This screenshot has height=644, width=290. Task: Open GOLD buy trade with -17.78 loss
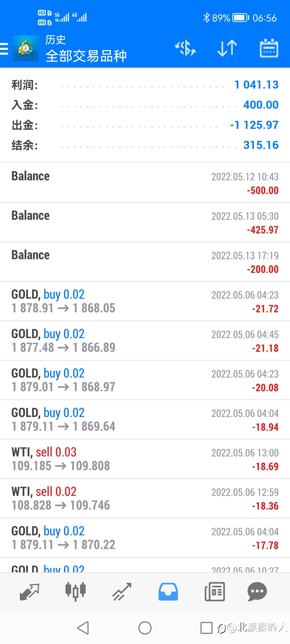145,538
